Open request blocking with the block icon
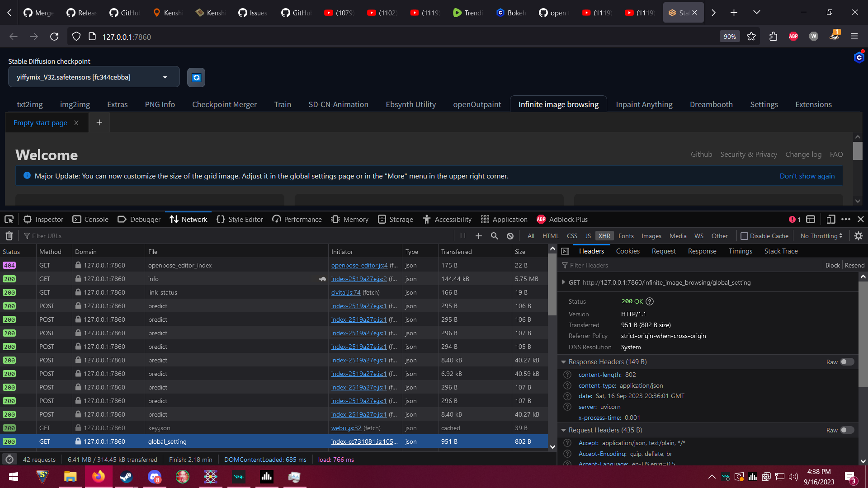The image size is (868, 488). point(510,235)
